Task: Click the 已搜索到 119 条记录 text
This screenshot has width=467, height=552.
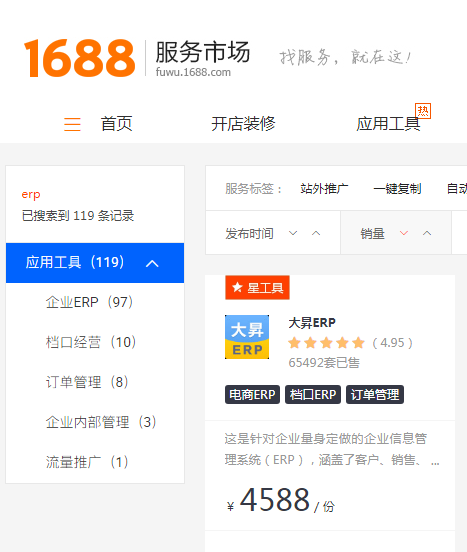Action: click(x=78, y=215)
